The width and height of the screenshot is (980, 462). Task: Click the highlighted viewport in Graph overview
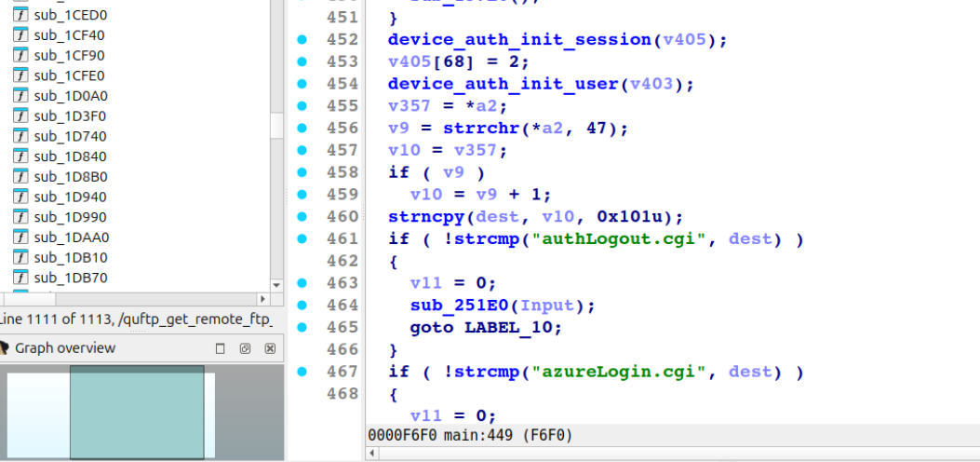[137, 412]
